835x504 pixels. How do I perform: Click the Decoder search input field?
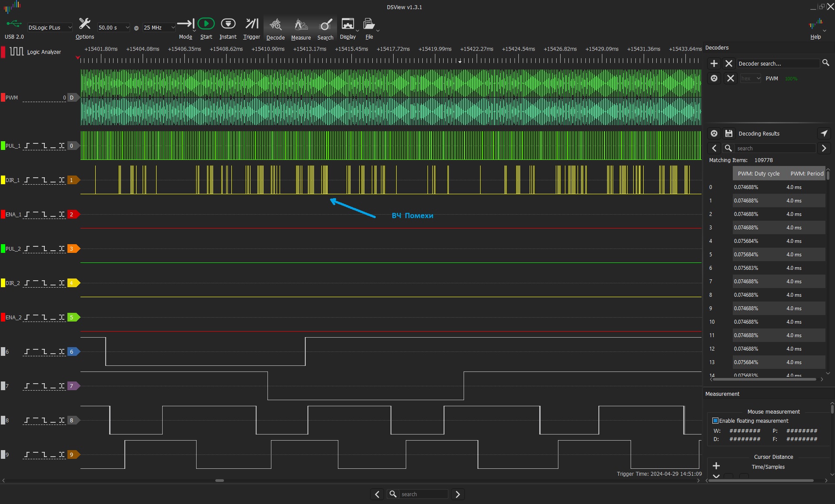click(x=778, y=63)
